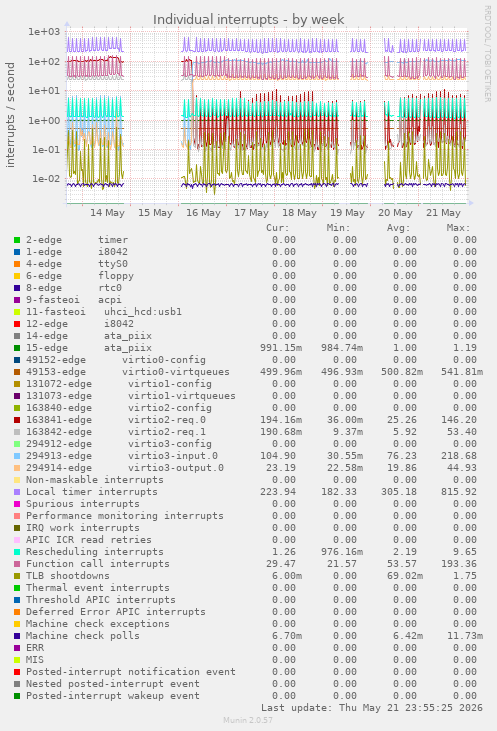This screenshot has width=497, height=731.
Task: Click the Machine check polls legend label
Action: point(83,636)
